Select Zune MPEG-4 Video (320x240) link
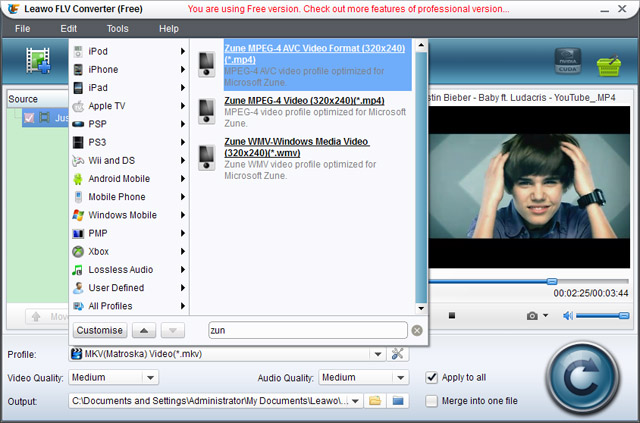The width and height of the screenshot is (640, 423). point(304,100)
